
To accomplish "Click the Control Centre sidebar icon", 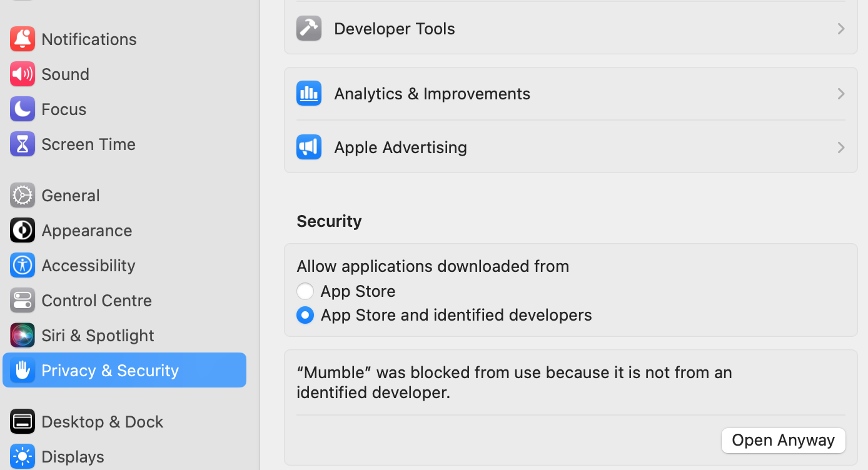I will (23, 300).
